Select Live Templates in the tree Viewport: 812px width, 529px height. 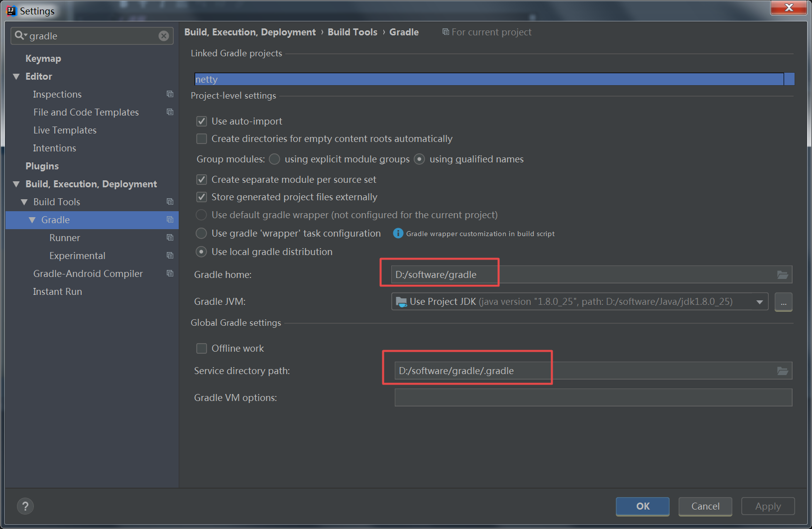[65, 130]
